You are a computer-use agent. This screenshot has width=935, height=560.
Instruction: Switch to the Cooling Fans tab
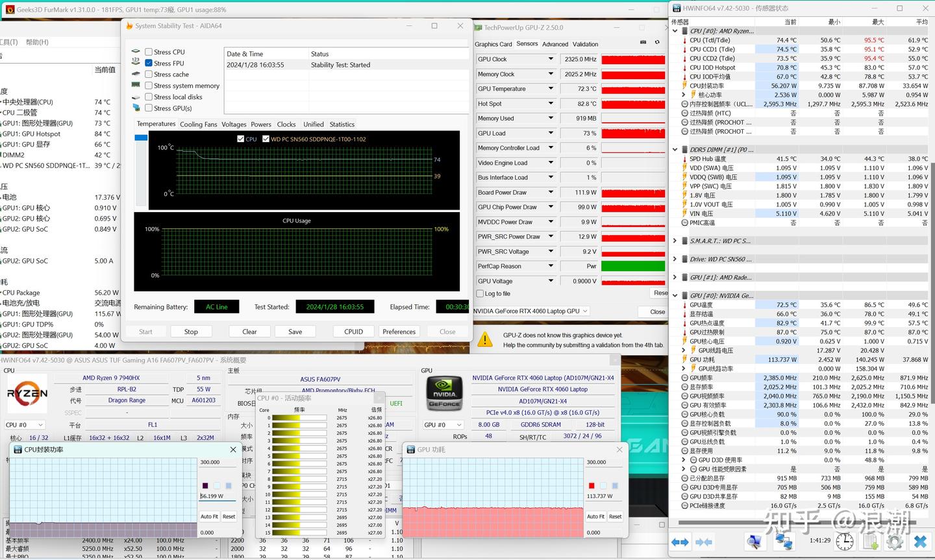click(x=198, y=125)
